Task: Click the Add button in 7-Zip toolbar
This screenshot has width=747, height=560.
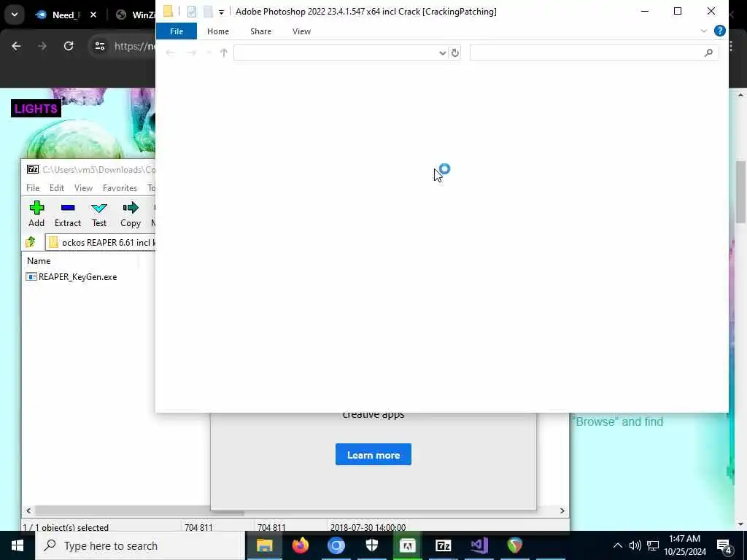Action: coord(36,214)
